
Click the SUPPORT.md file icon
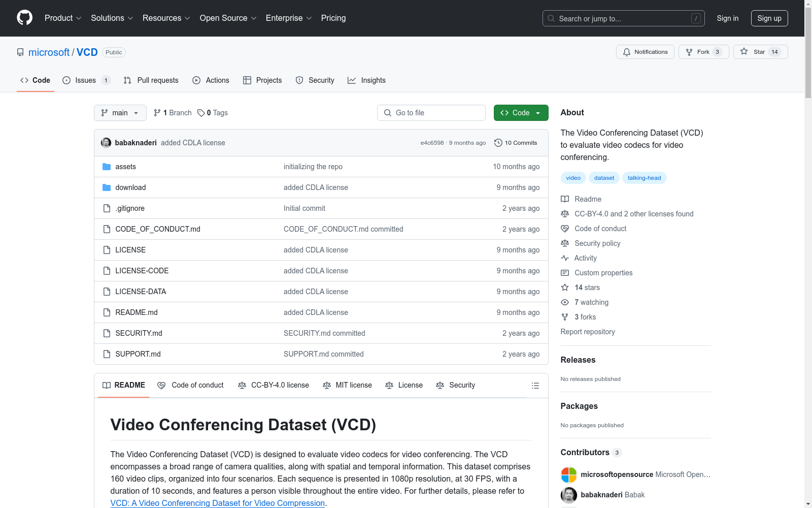coord(107,354)
